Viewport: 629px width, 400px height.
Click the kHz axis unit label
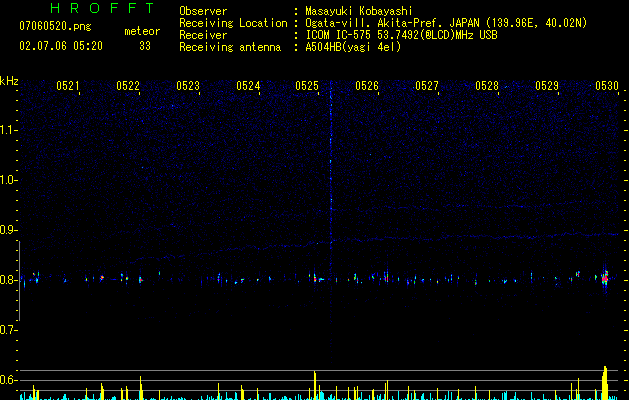(x=9, y=81)
